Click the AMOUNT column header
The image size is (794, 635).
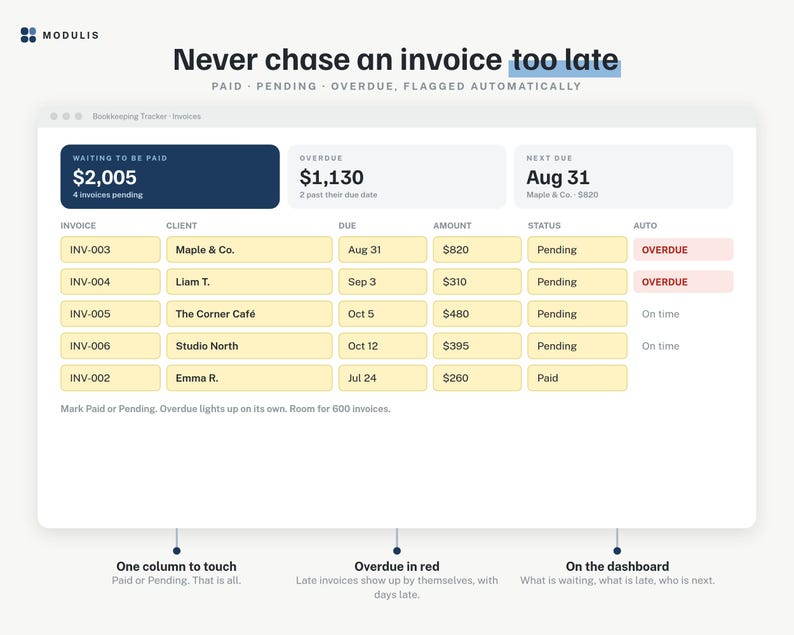tap(452, 225)
